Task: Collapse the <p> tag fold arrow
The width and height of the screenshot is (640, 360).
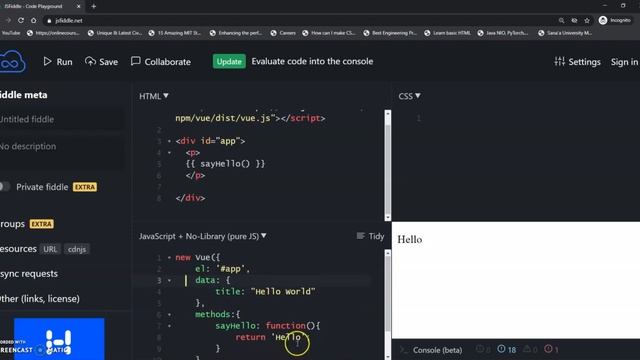Action: point(169,153)
